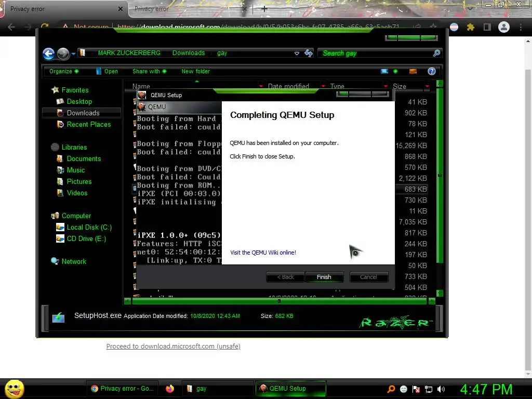
Task: Click the volume speaker tray icon
Action: [x=441, y=389]
